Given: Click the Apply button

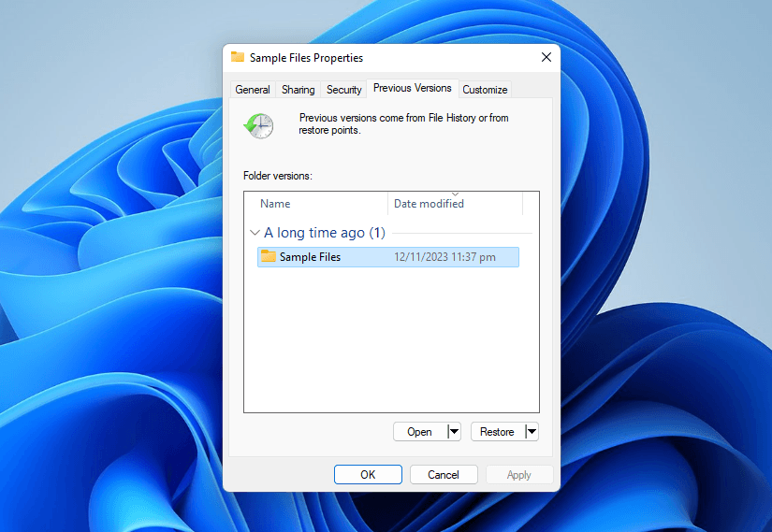Looking at the screenshot, I should click(519, 474).
